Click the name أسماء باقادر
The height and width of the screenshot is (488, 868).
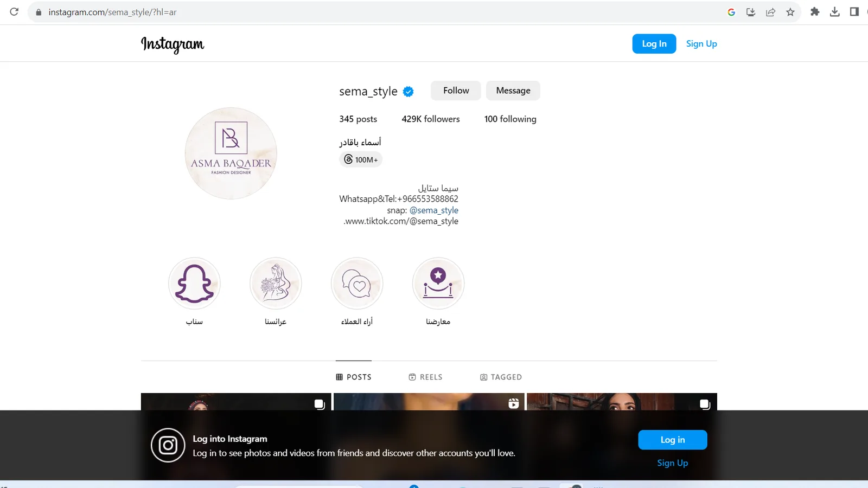[360, 142]
